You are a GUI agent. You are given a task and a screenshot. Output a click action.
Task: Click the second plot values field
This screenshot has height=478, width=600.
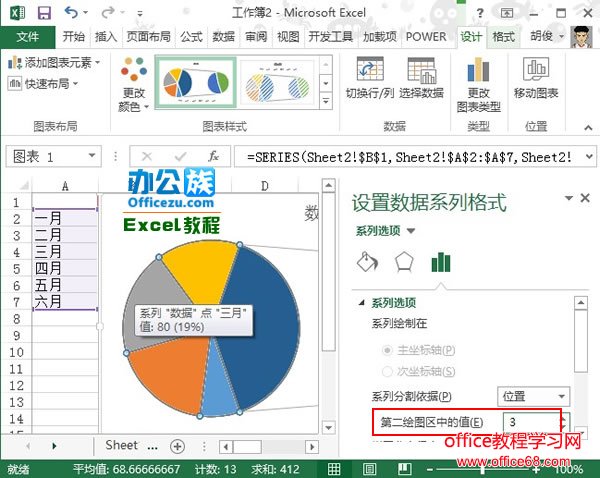(531, 422)
